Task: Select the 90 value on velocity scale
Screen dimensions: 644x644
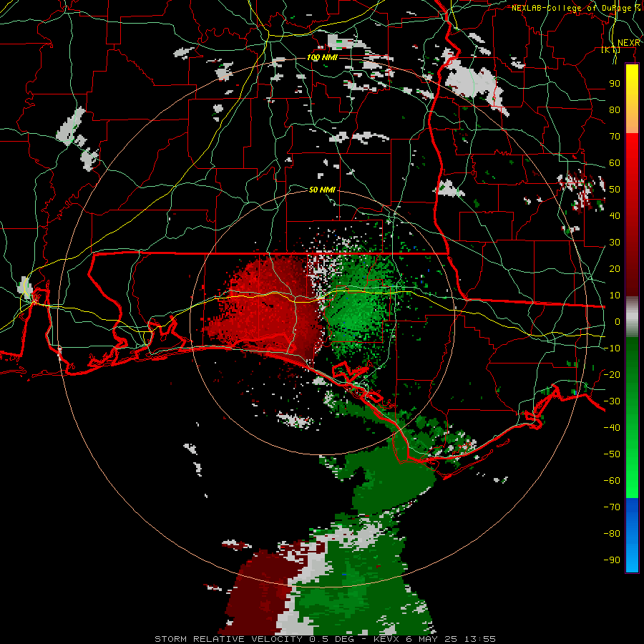Action: [615, 84]
